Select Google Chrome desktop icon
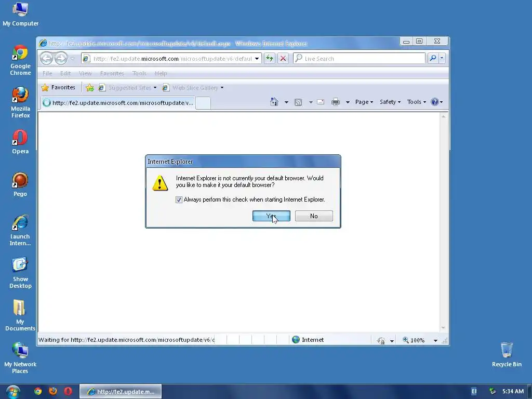 (x=20, y=60)
